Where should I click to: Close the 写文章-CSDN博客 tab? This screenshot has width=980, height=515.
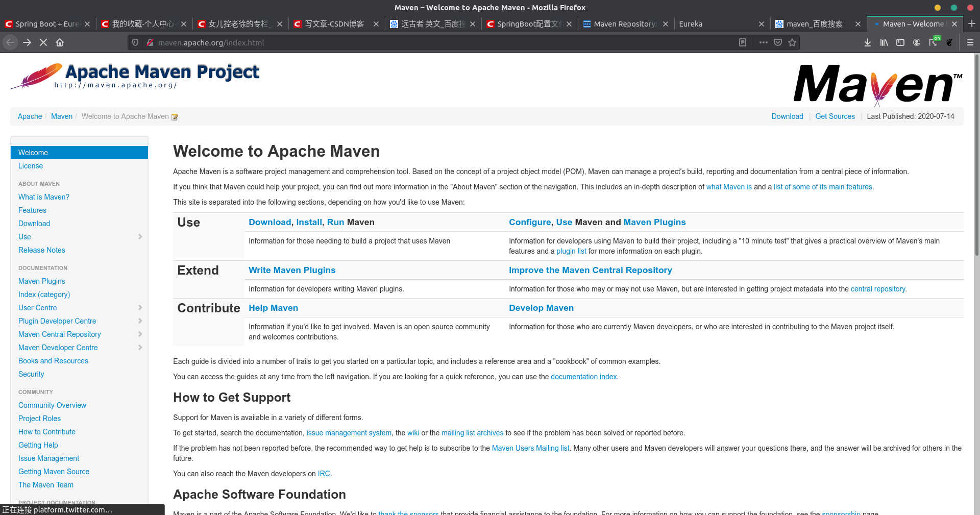coord(376,24)
